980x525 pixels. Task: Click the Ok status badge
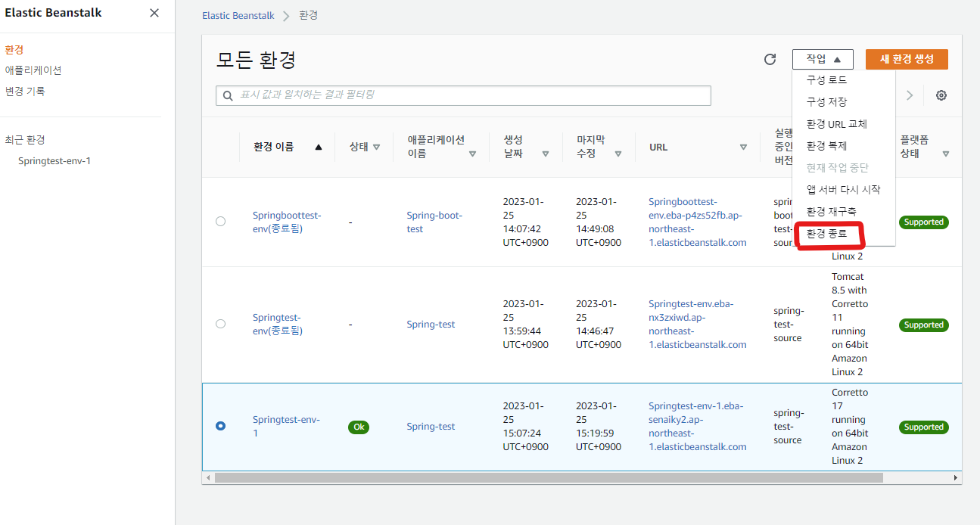(359, 427)
